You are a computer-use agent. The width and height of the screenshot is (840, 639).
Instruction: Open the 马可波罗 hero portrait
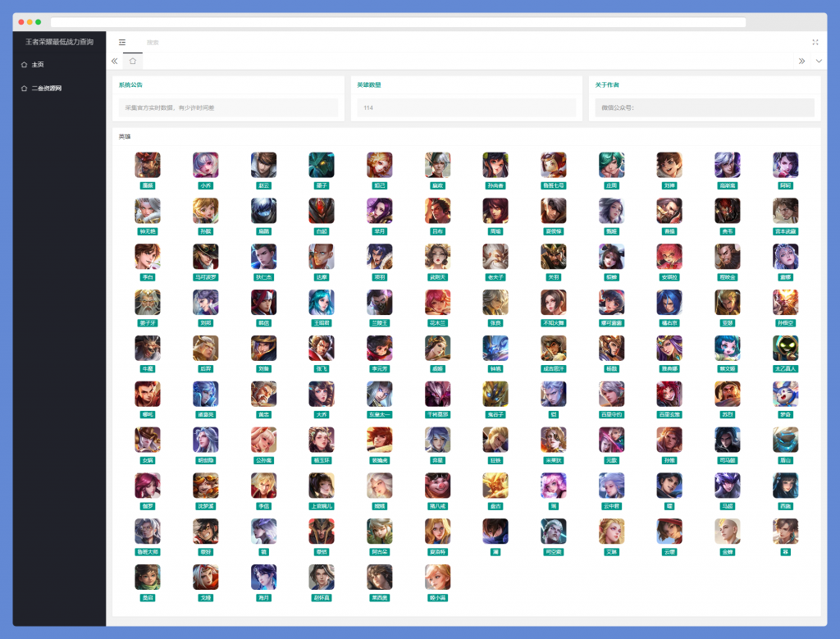tap(206, 257)
